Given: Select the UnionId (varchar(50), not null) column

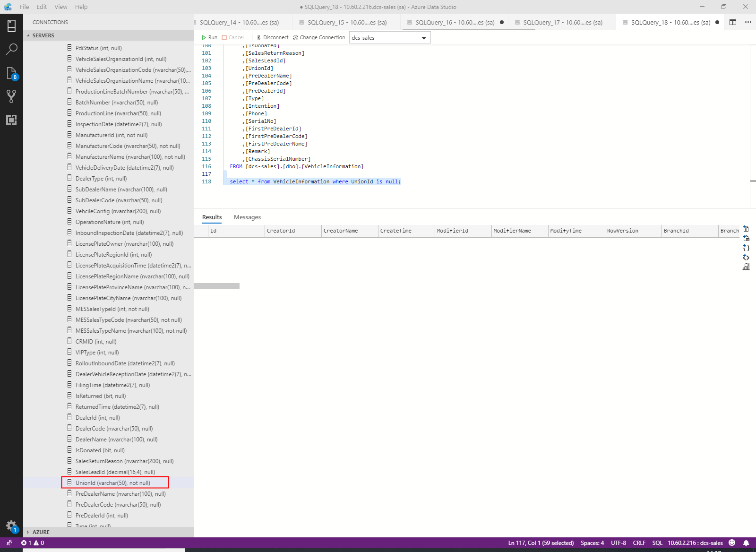Looking at the screenshot, I should coord(113,483).
